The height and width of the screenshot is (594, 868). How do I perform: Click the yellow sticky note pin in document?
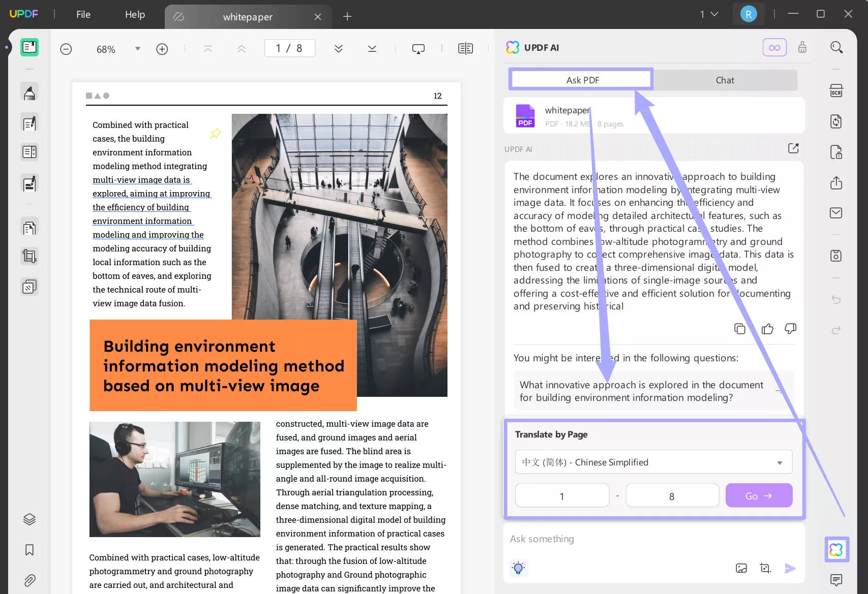216,134
